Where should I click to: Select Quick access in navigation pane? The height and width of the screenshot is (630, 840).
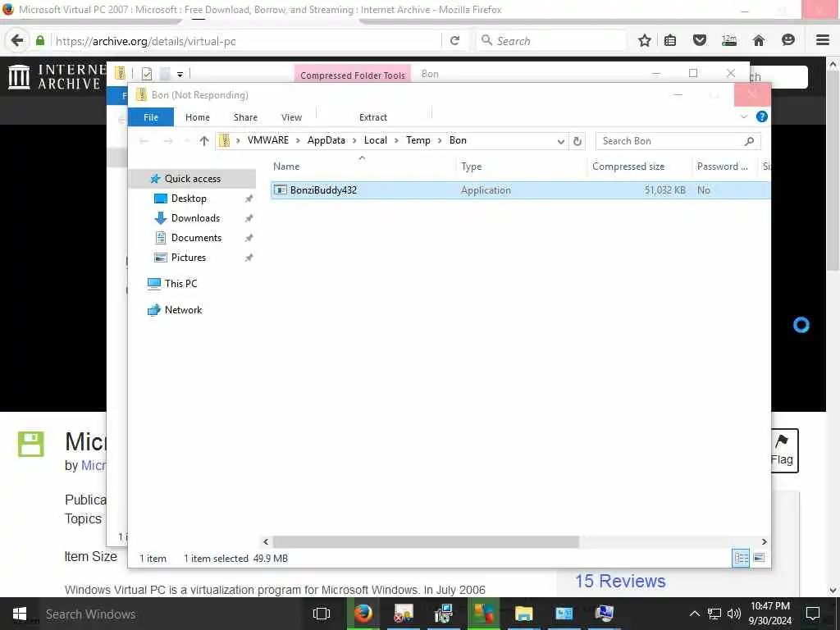[x=192, y=179]
